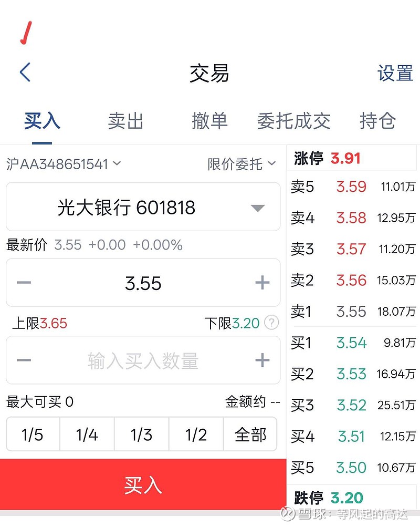The image size is (420, 527).
Task: Pick the 买2 price 3.53
Action: (x=351, y=374)
